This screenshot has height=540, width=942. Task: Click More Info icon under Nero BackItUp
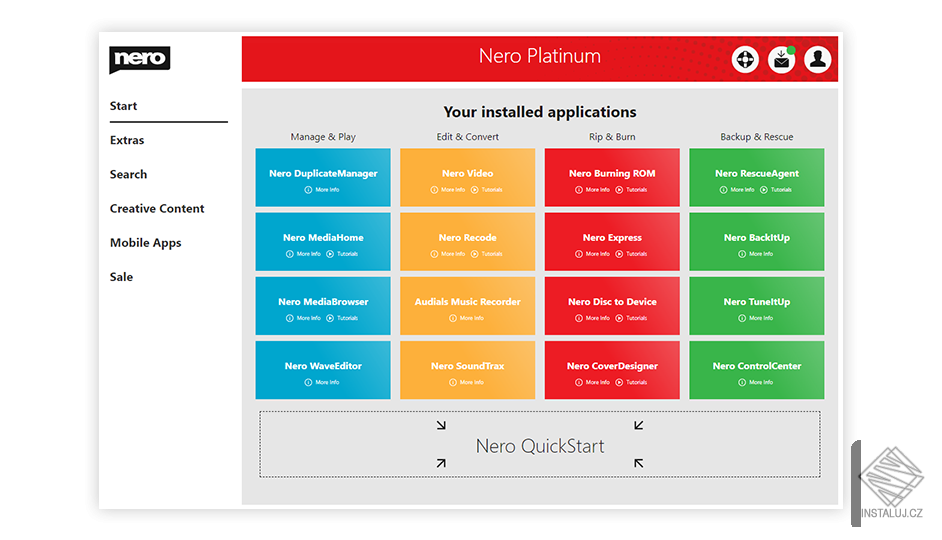[742, 254]
